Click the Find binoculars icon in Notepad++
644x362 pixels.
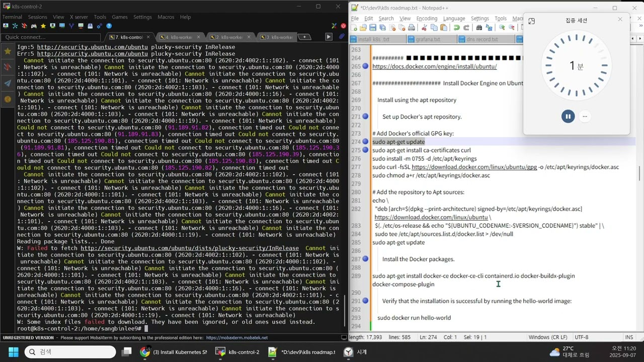click(x=479, y=27)
